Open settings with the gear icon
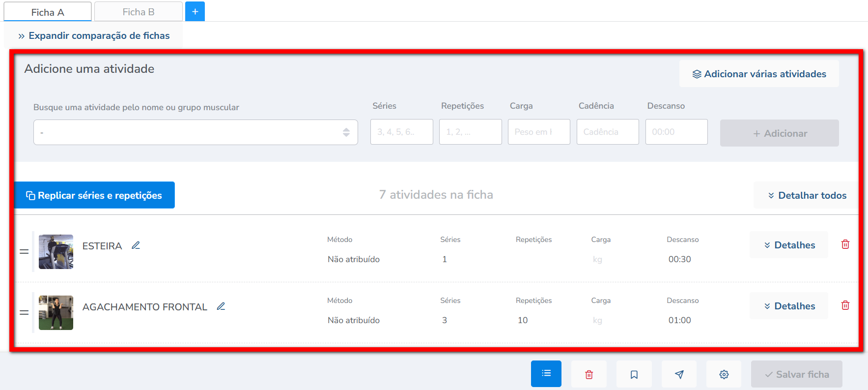Screen dimensions: 868x390 724,374
